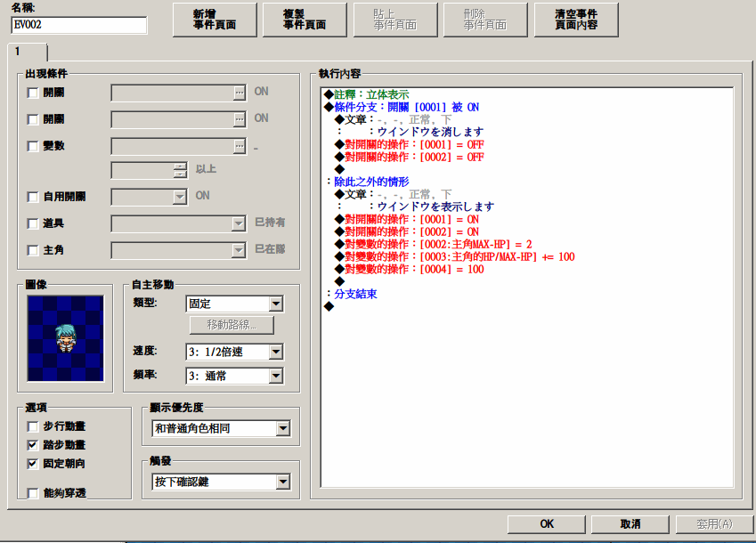Toggle the 能夠穿透 option
The width and height of the screenshot is (756, 543).
coord(33,493)
